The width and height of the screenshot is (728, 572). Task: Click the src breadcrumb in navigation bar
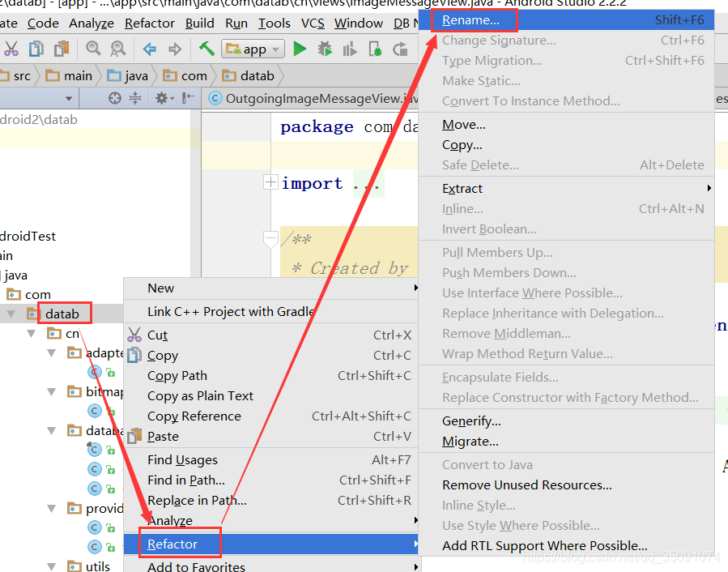[x=17, y=75]
